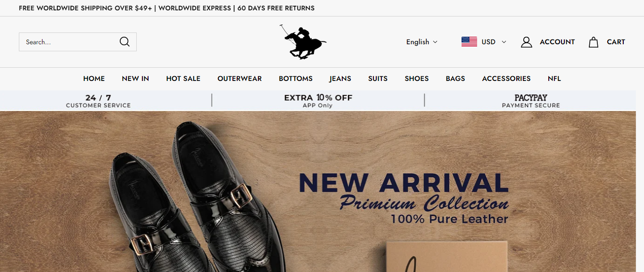
Task: Click the magnifying glass search icon
Action: [x=124, y=42]
